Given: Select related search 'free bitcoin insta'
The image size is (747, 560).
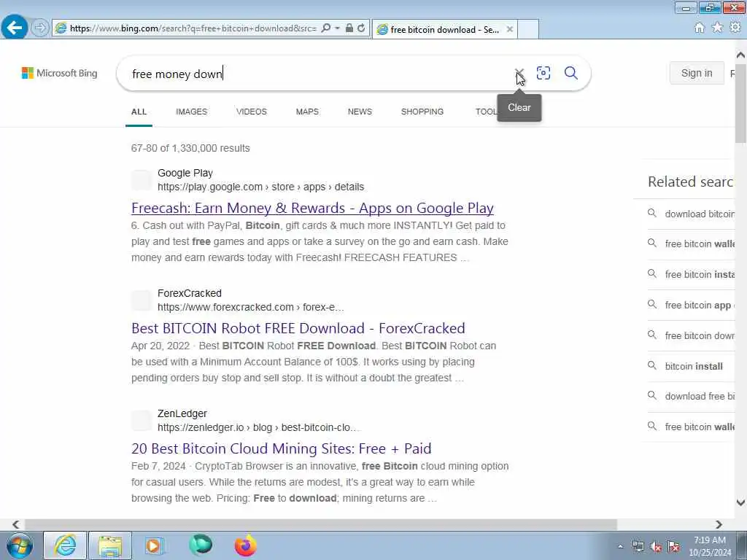Looking at the screenshot, I should [691, 275].
